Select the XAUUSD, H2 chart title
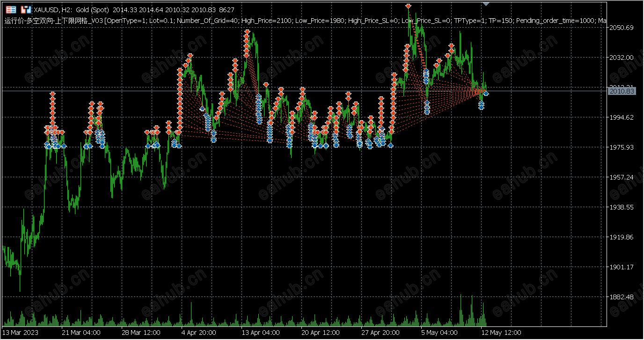 pyautogui.click(x=53, y=10)
